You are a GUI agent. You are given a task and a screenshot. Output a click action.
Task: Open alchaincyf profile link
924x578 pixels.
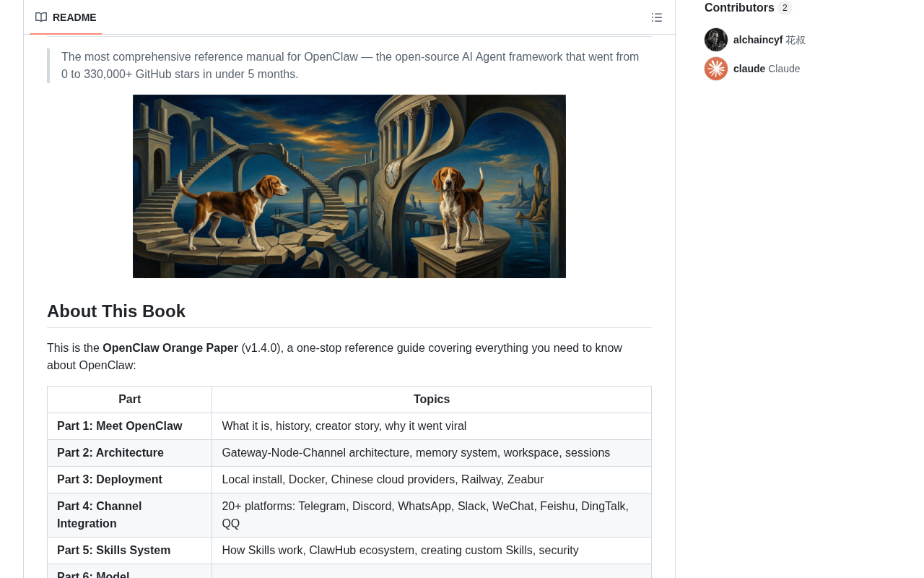(x=758, y=40)
